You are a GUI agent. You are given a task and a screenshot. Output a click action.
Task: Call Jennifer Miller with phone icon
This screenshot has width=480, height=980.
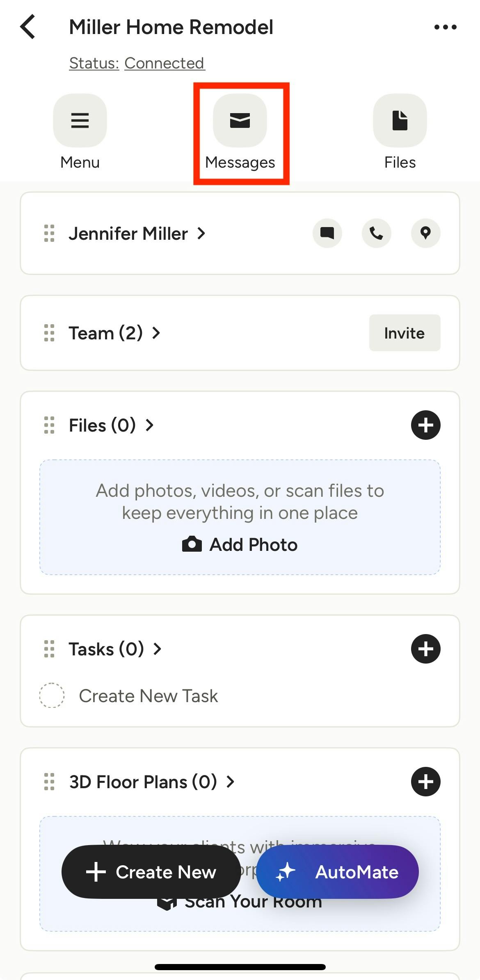tap(377, 233)
